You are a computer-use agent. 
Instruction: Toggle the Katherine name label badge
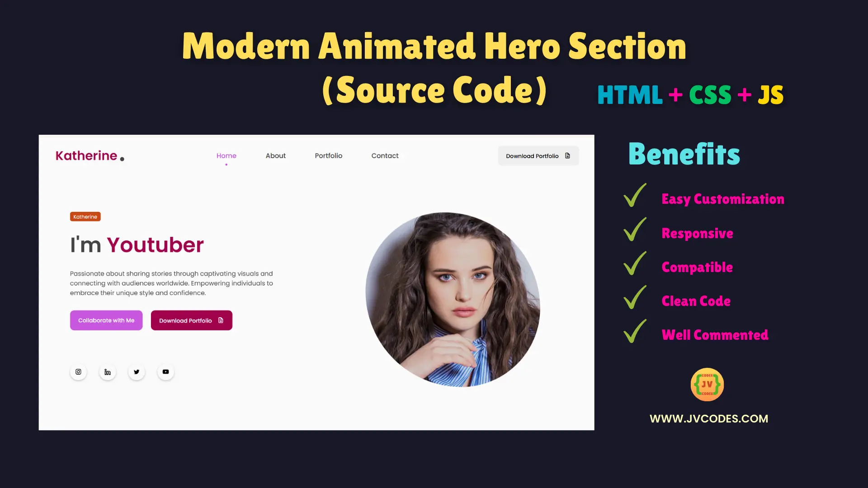click(85, 216)
